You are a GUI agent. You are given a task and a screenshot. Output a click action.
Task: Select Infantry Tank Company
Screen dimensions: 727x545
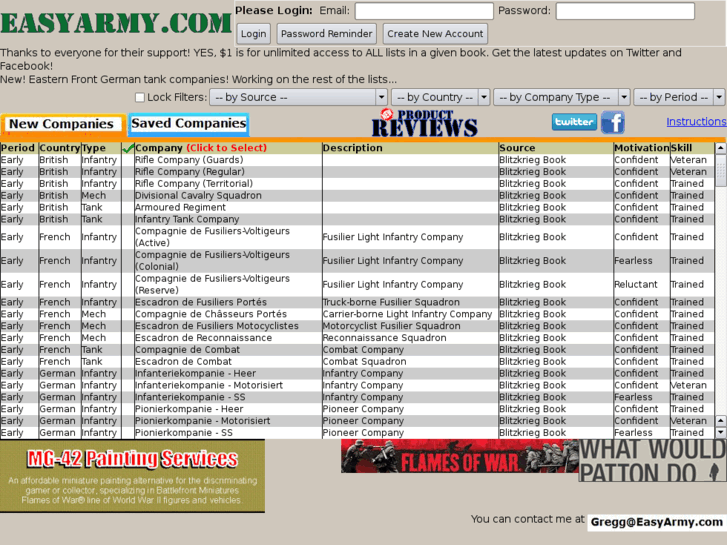coord(187,219)
